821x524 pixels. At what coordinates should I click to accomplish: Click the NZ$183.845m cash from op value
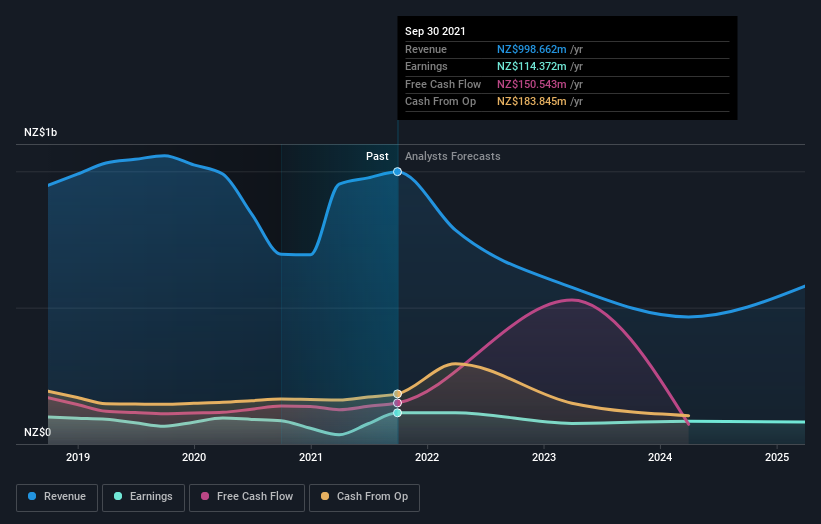click(x=531, y=102)
